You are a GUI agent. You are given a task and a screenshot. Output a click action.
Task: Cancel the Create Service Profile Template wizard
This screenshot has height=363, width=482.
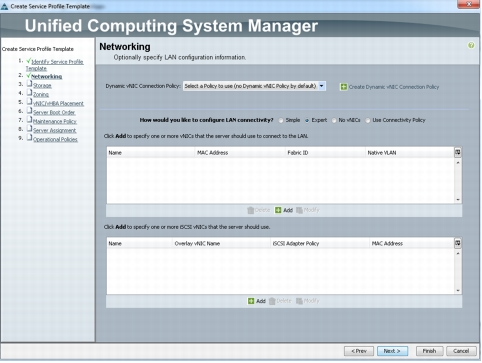coord(461,351)
